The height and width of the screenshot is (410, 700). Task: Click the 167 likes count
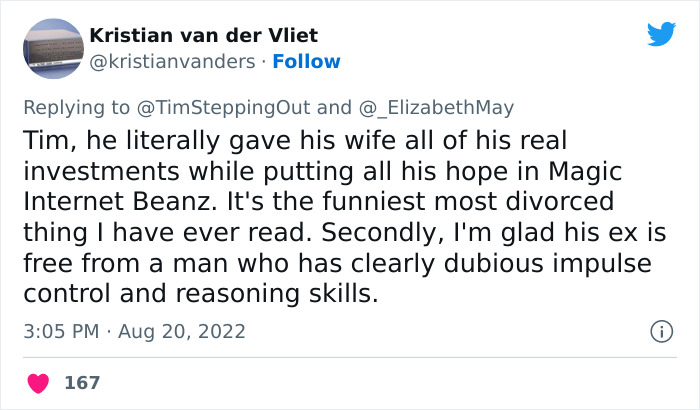pyautogui.click(x=82, y=383)
